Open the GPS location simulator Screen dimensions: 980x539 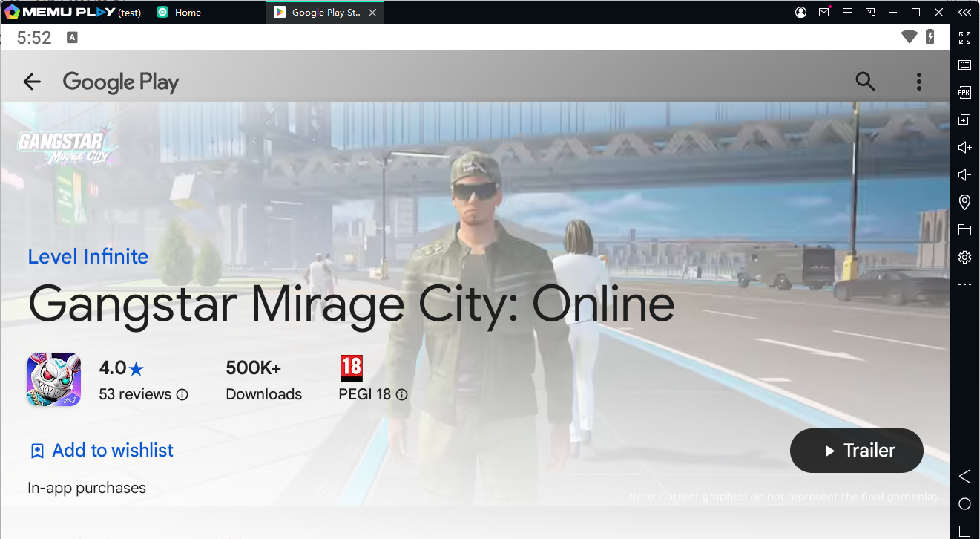pos(964,202)
